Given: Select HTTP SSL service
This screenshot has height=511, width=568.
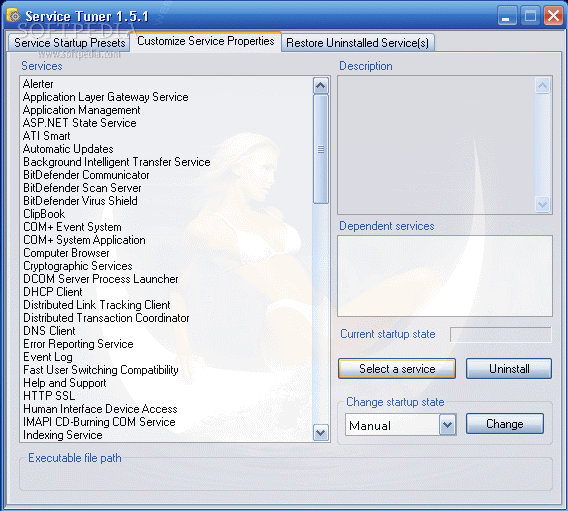Looking at the screenshot, I should 49,396.
